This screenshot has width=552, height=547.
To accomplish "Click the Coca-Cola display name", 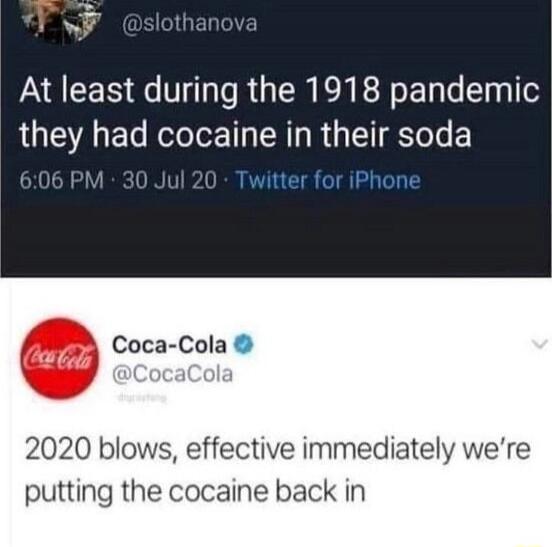I will tap(169, 345).
